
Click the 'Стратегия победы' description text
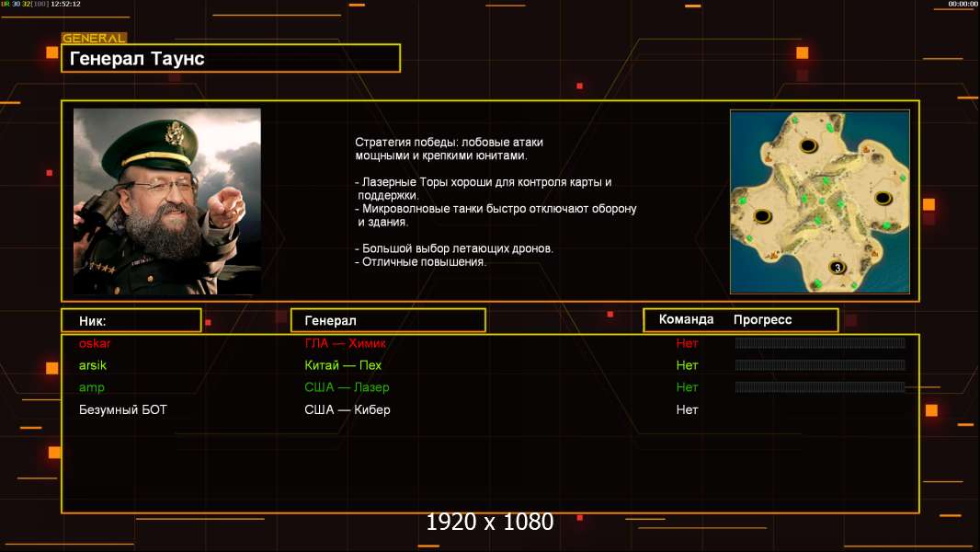450,149
